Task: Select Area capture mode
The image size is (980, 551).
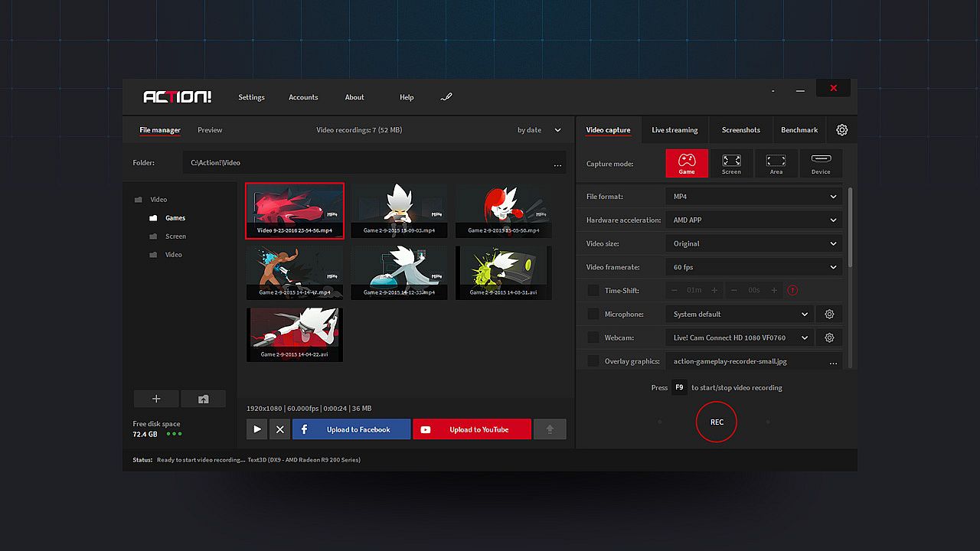Action: tap(776, 163)
